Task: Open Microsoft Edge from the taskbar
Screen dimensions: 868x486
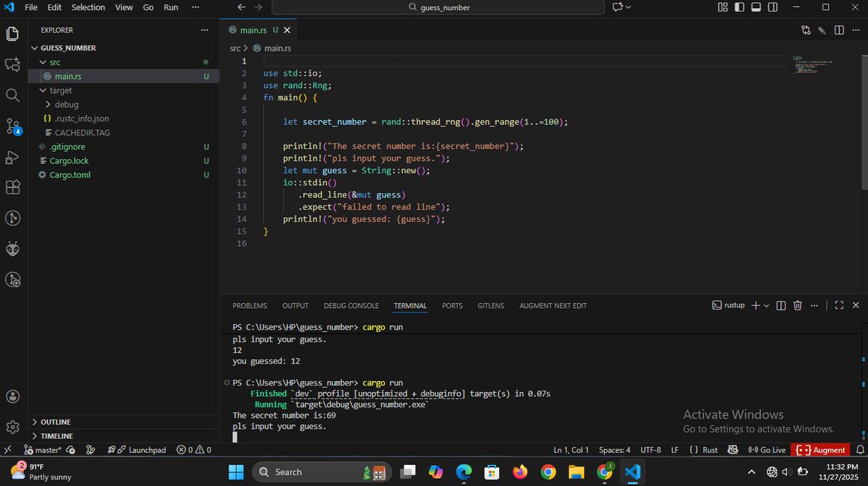Action: click(x=463, y=472)
